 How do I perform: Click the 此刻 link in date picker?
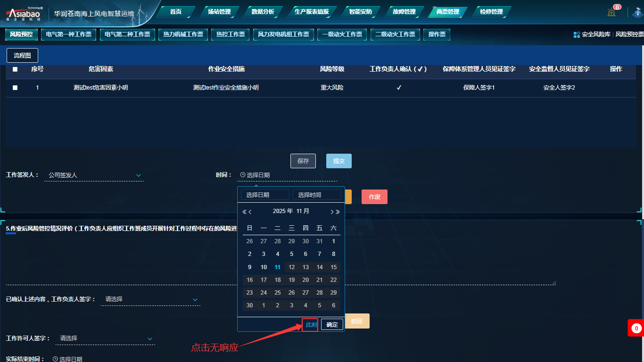(x=311, y=325)
